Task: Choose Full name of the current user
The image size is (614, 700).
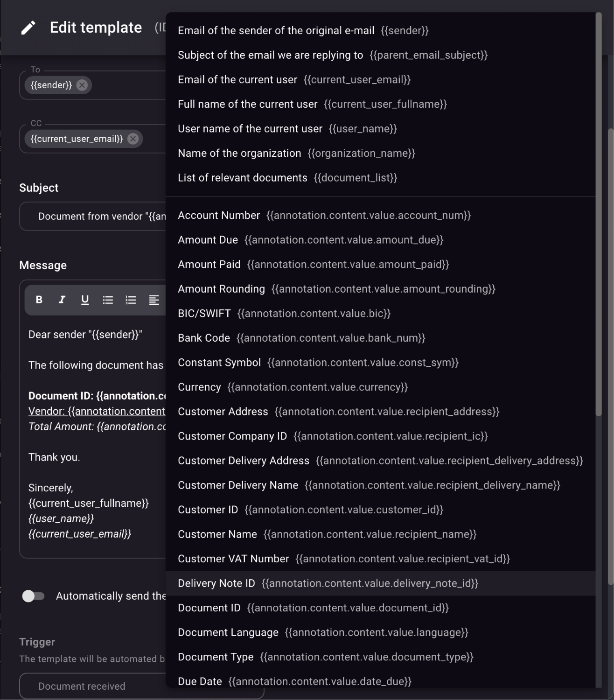Action: 380,104
